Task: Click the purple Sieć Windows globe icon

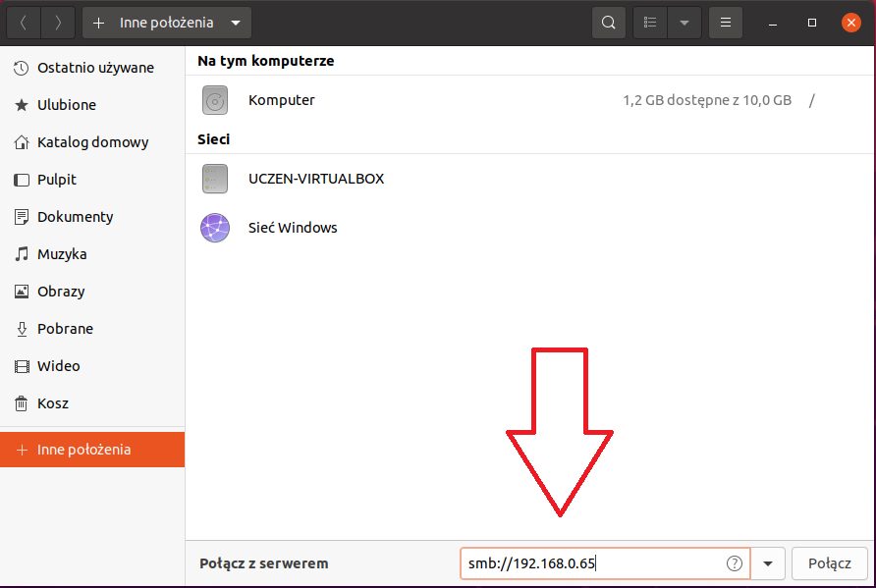Action: [215, 228]
